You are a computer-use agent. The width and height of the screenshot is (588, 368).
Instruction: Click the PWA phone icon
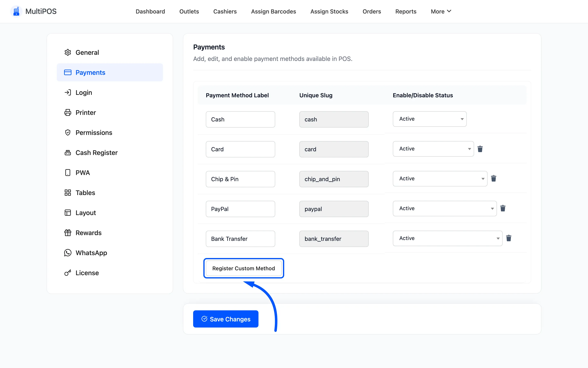click(68, 173)
